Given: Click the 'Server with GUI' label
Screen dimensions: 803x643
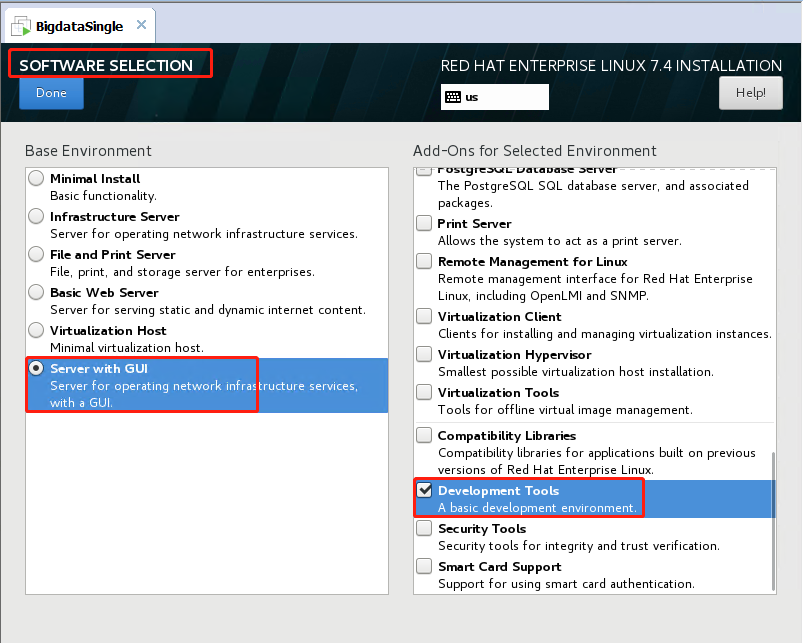Looking at the screenshot, I should (99, 369).
